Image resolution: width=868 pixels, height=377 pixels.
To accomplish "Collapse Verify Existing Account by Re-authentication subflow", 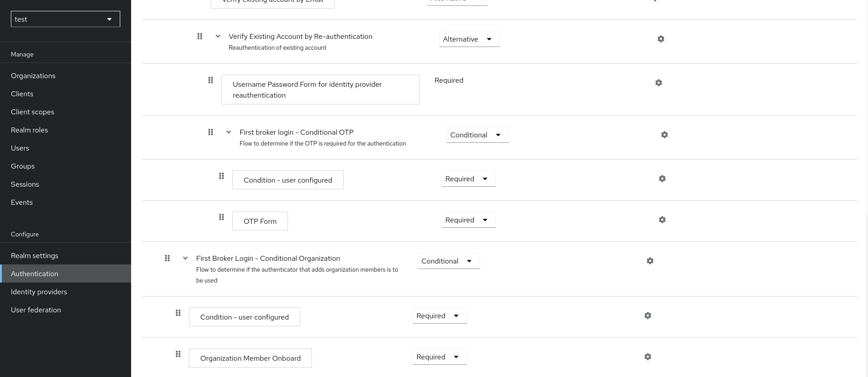I will tap(218, 36).
